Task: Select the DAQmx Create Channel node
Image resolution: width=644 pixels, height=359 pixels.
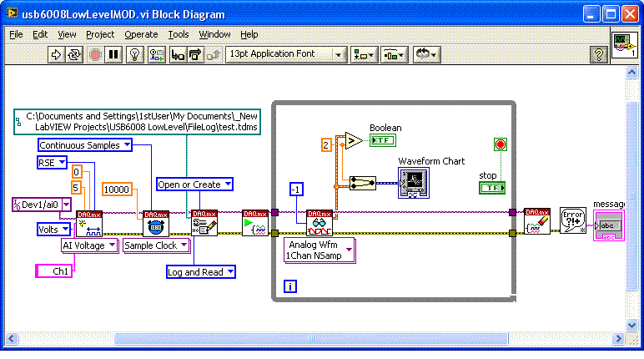Action: pyautogui.click(x=89, y=224)
